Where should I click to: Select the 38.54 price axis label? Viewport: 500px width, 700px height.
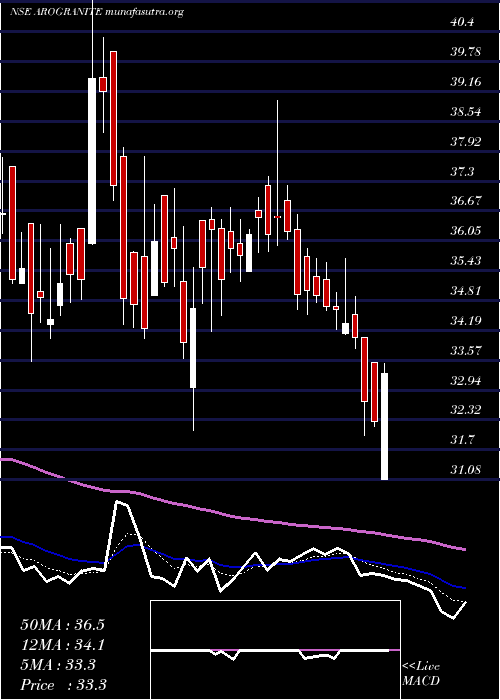pos(466,112)
